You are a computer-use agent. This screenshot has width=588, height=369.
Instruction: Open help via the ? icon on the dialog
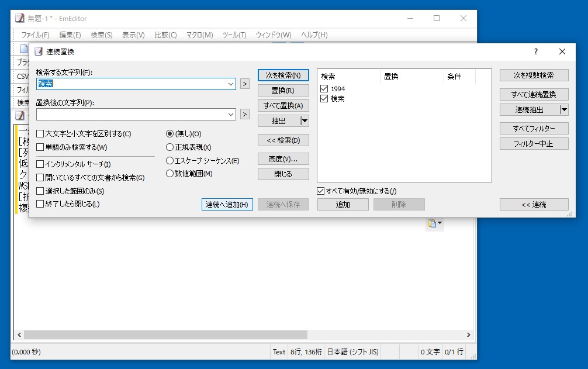[x=536, y=51]
